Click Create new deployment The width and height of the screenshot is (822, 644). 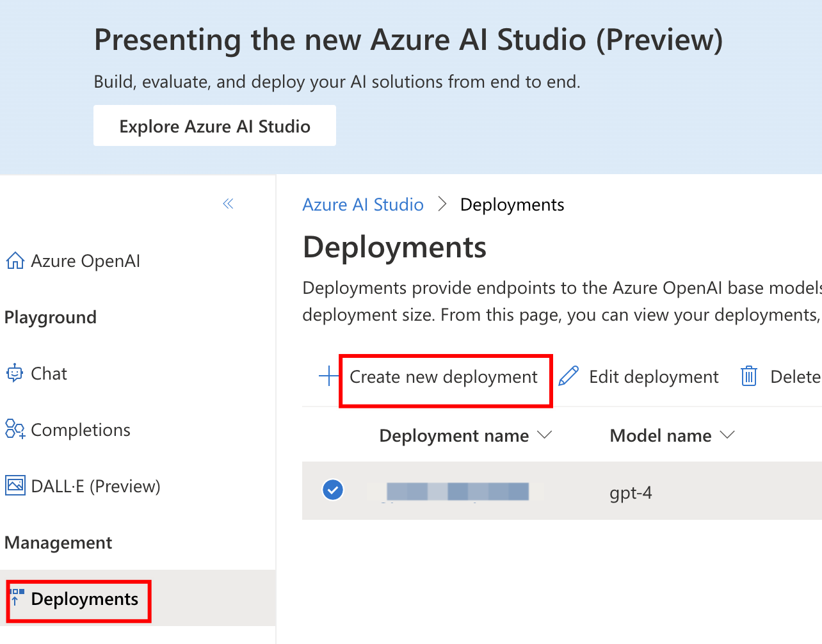pos(444,377)
